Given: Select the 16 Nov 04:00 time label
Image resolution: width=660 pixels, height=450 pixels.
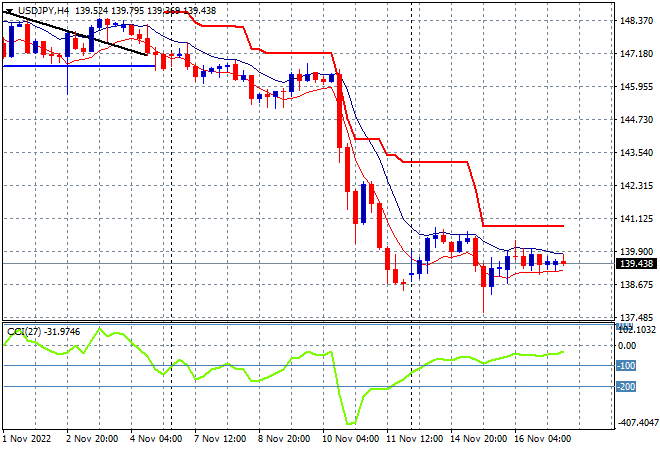Looking at the screenshot, I should 543,439.
